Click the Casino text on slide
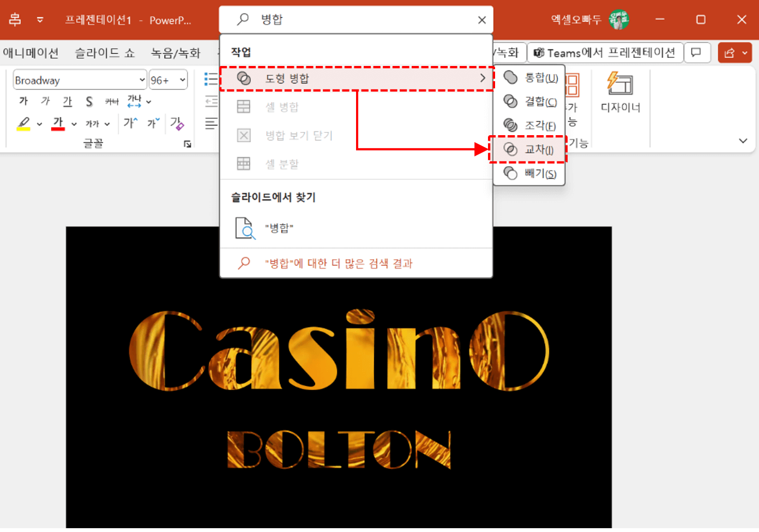The image size is (759, 532). click(339, 349)
